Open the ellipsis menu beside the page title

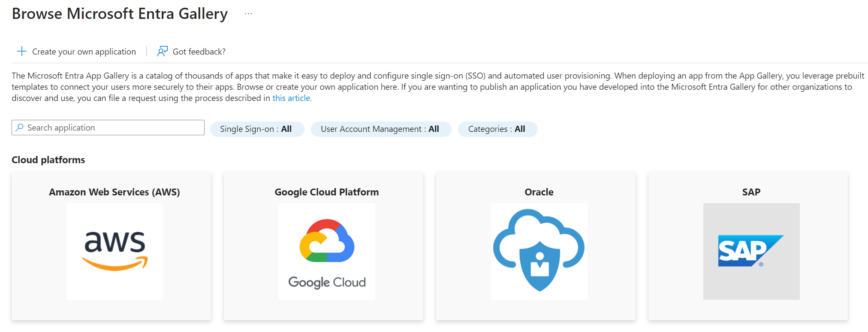click(x=248, y=14)
